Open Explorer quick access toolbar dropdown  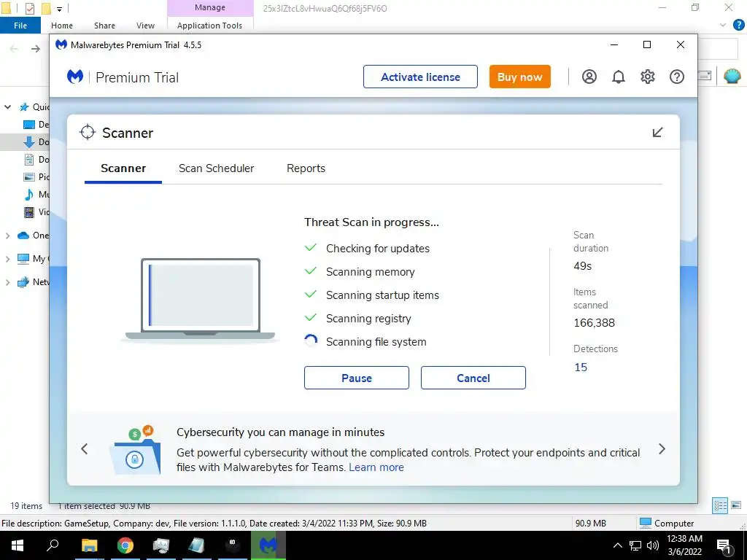59,9
